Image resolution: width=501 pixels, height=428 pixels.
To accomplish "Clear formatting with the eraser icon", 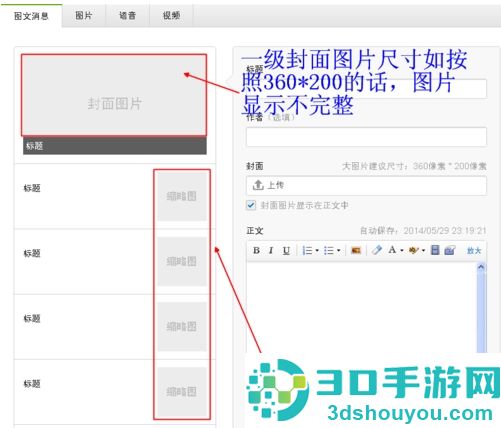I will (377, 250).
